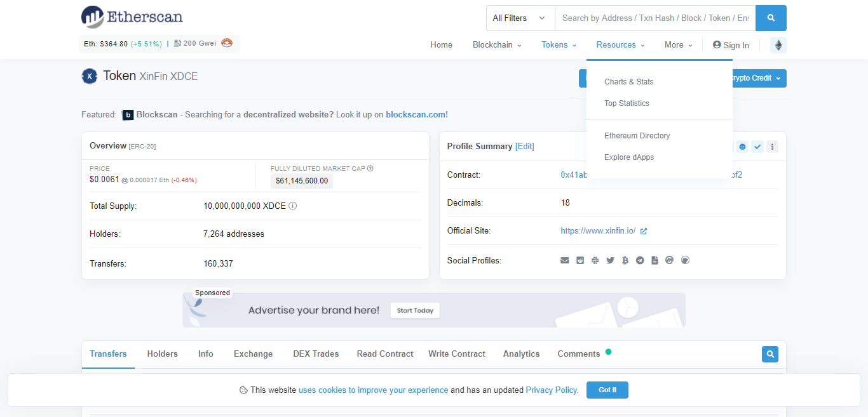The height and width of the screenshot is (417, 868).
Task: Click the 10,000,000,000 XDCE total supply value
Action: point(245,206)
